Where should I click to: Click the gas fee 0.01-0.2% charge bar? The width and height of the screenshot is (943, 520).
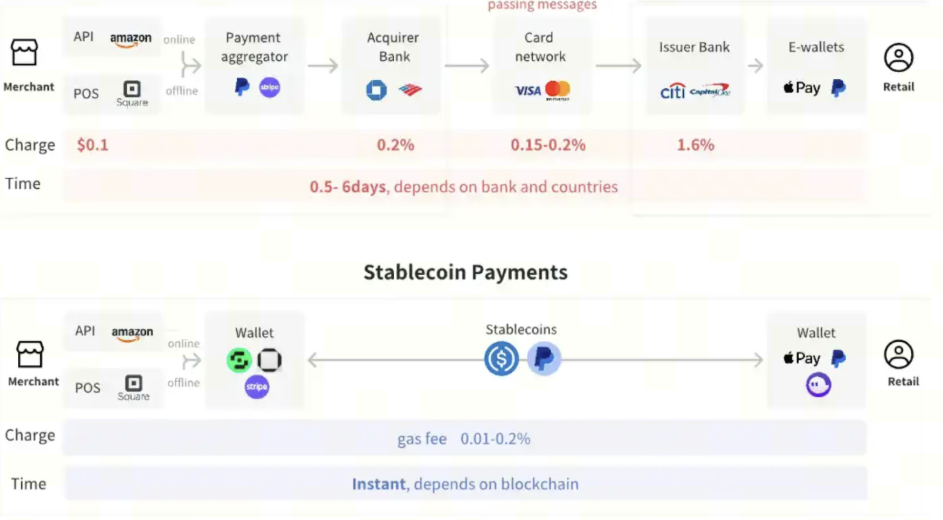click(x=464, y=438)
